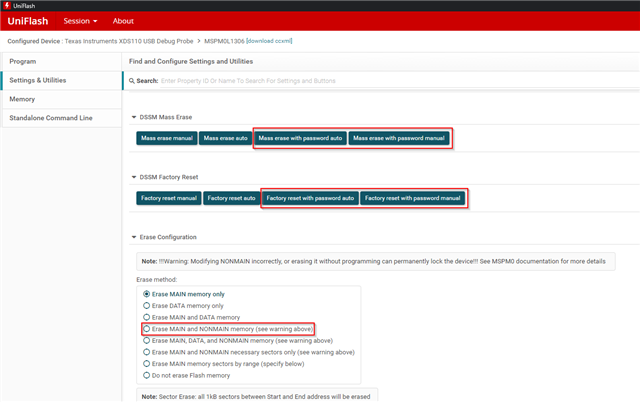
Task: Collapse the DSSM Factory Reset section
Action: click(x=134, y=177)
